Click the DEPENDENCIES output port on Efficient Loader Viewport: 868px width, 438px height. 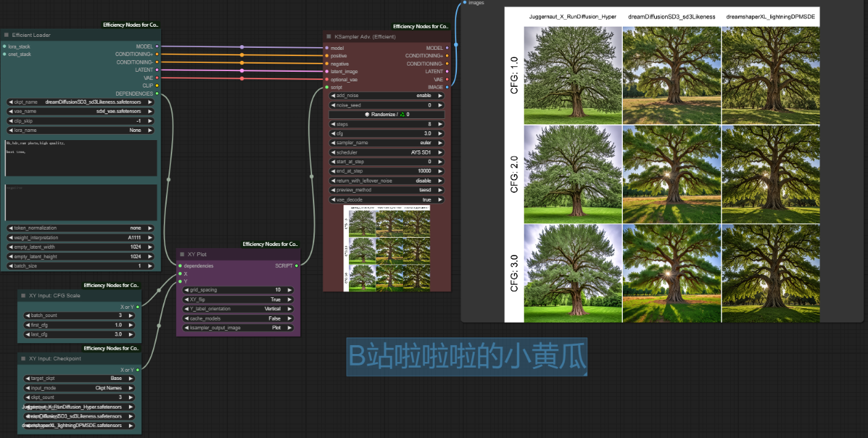click(x=157, y=93)
